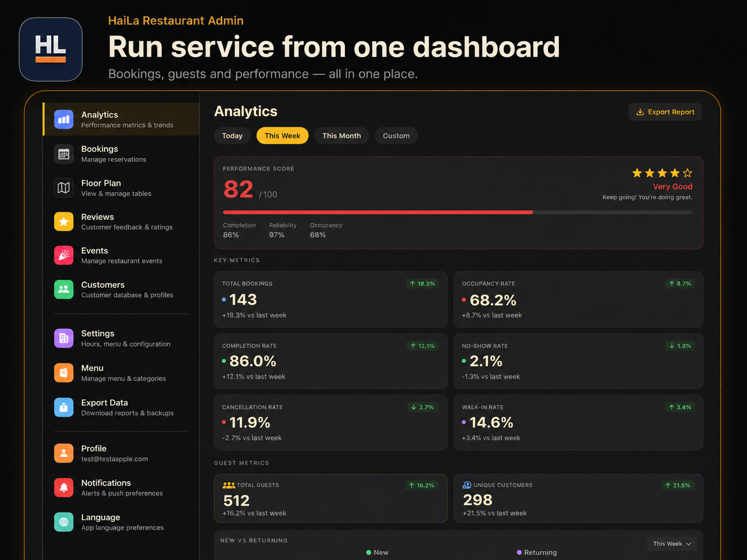The image size is (747, 560).
Task: Click the Notifications bell icon
Action: coord(63,487)
